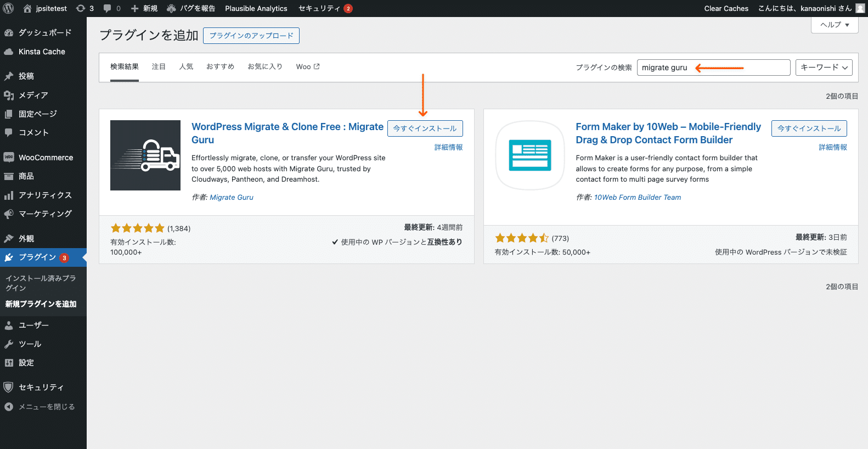The width and height of the screenshot is (868, 449).
Task: Open Migrate Guru author link
Action: coord(232,198)
